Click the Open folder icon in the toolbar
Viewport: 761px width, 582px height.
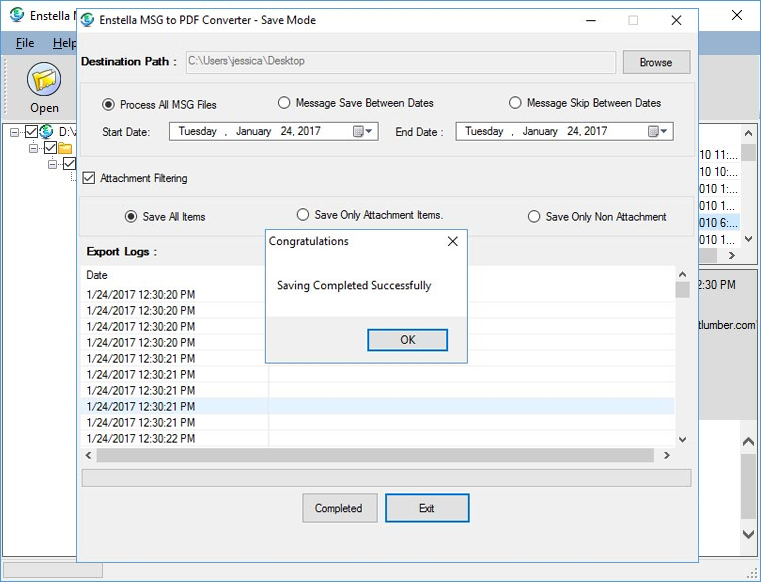coord(44,78)
